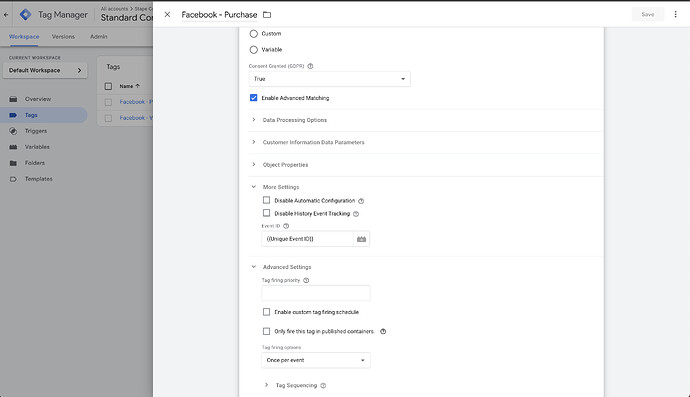Close the Facebook - Purchase tag editor
This screenshot has height=397, width=690.
[x=167, y=15]
